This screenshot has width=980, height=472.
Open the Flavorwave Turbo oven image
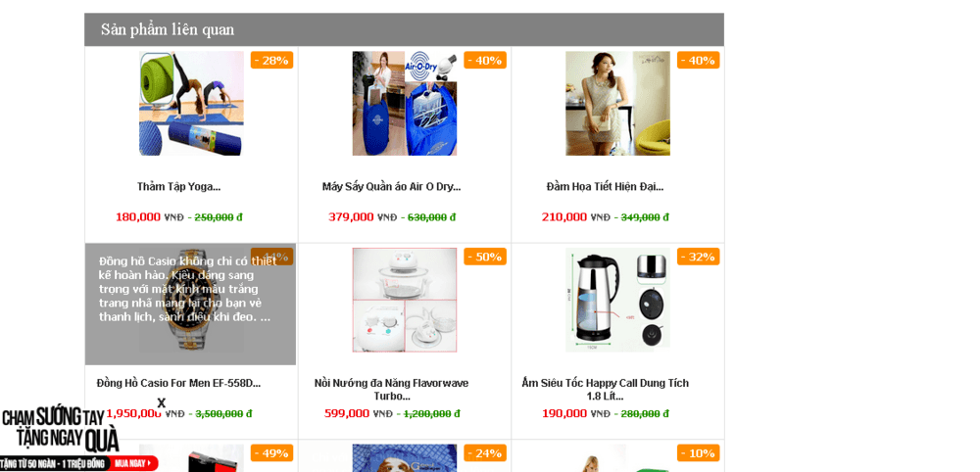(x=405, y=301)
